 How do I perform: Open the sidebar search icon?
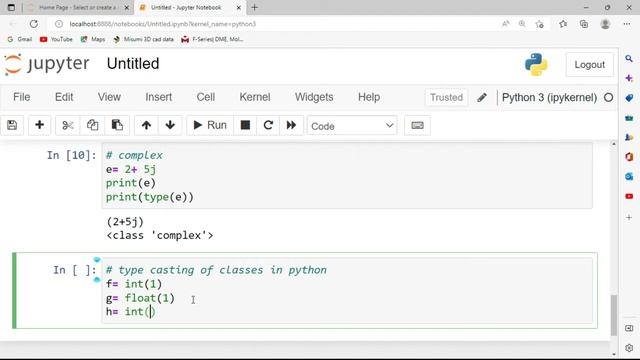coord(629,59)
